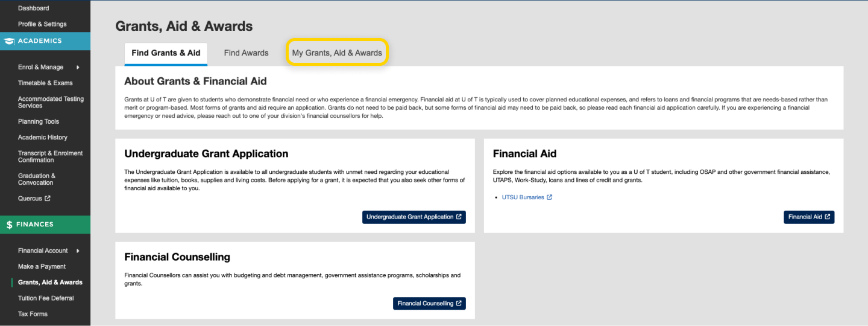Select the Find Grants & Aid tab
The image size is (868, 326).
(x=166, y=53)
